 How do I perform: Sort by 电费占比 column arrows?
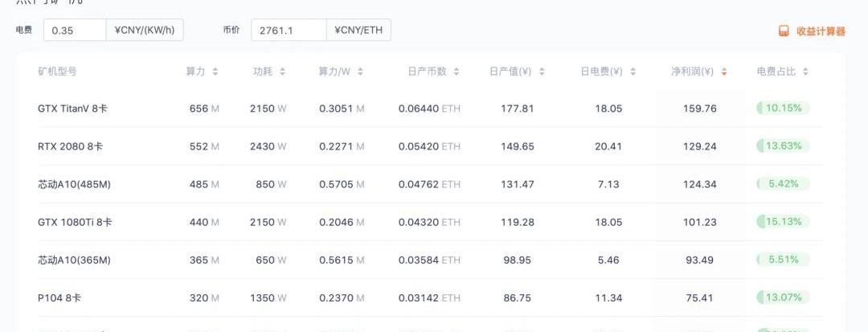pos(805,72)
